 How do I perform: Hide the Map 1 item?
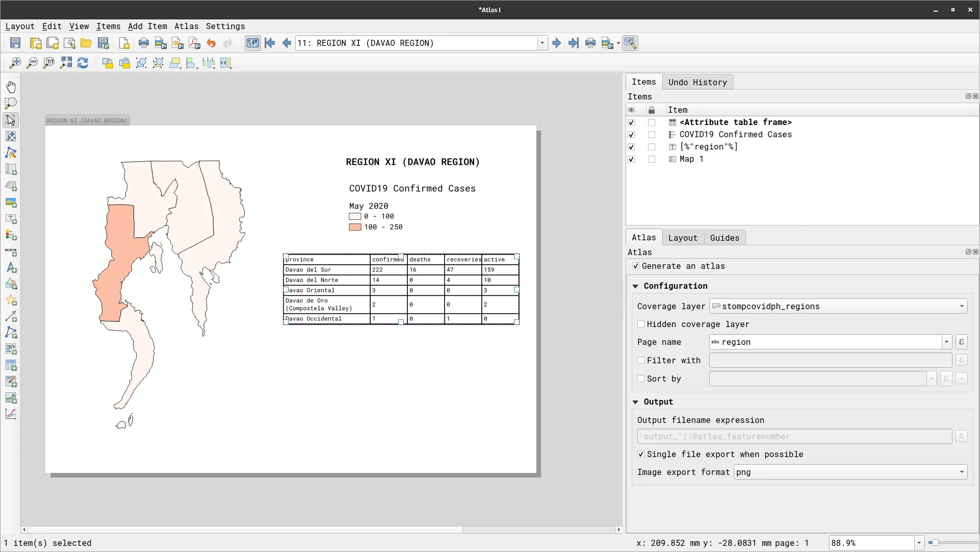click(631, 159)
